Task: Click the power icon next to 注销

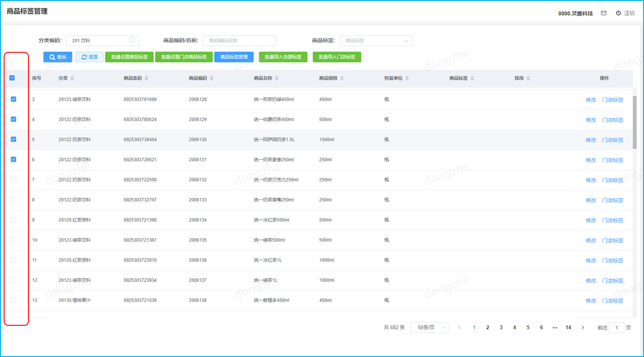Action: click(618, 13)
